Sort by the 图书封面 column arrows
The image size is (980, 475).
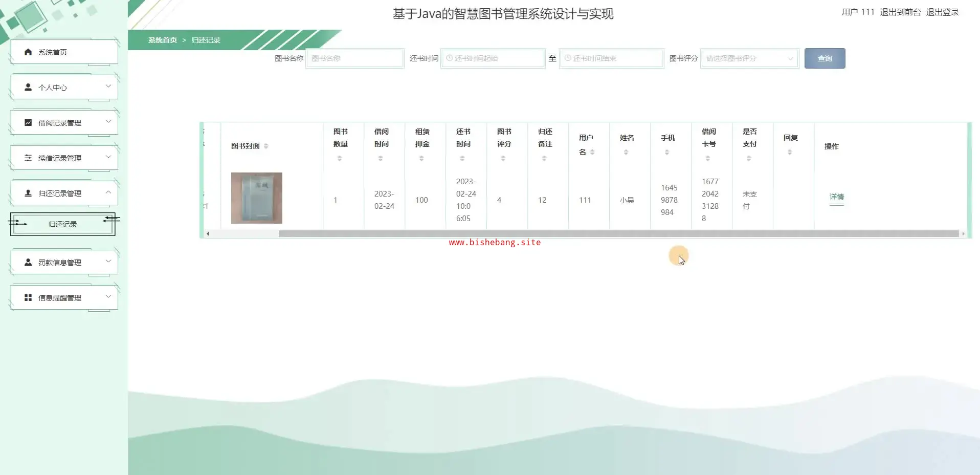click(x=266, y=146)
